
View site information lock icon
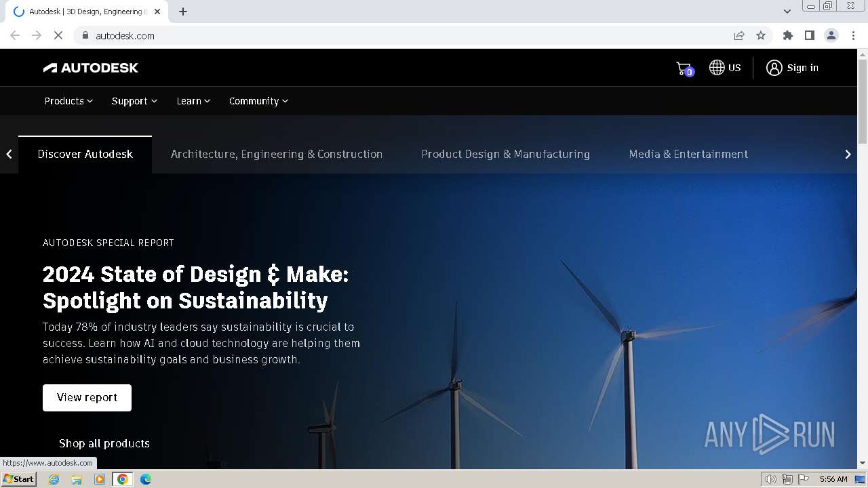pyautogui.click(x=85, y=35)
